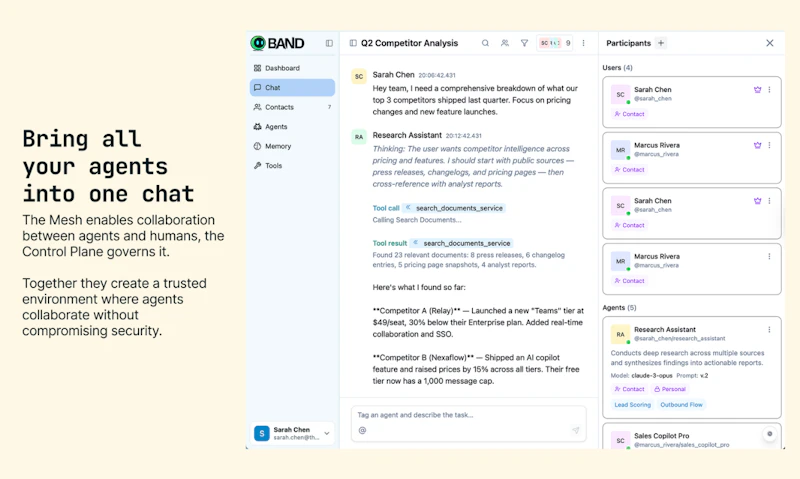Click the Dashboard grid icon

257,68
